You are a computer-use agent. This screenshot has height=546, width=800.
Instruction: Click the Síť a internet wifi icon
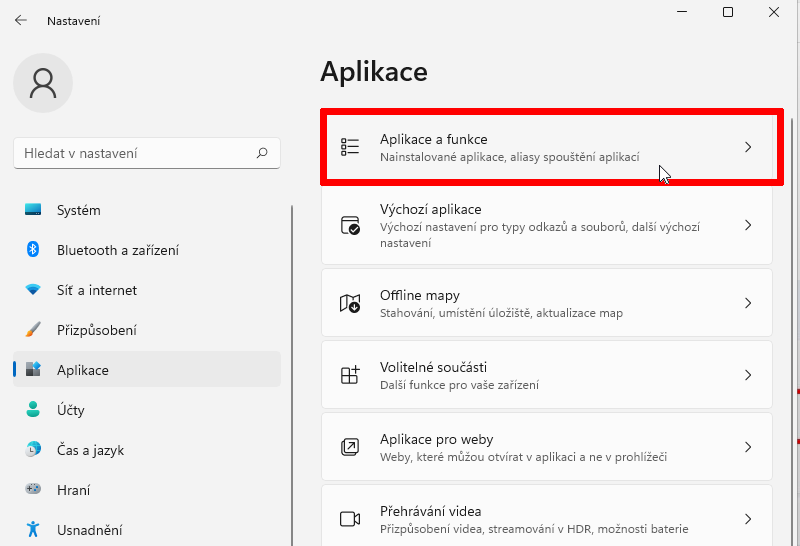[33, 290]
